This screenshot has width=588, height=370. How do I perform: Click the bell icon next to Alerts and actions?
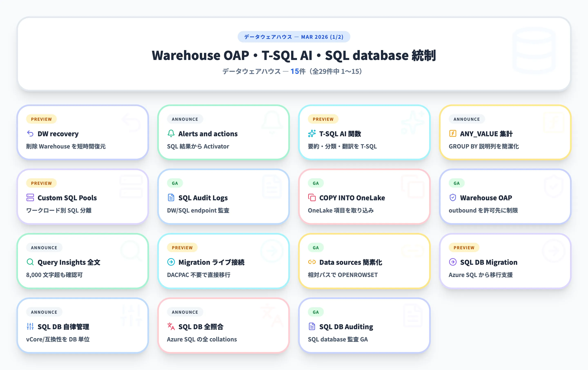(171, 134)
